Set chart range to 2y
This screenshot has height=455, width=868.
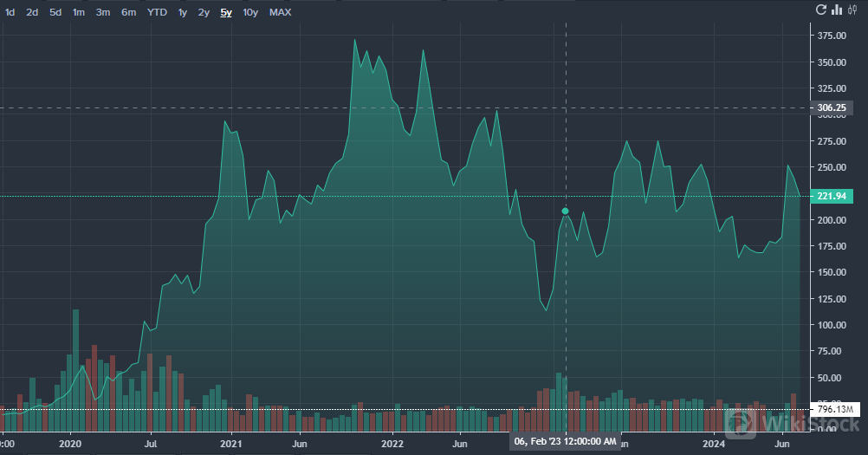point(204,12)
